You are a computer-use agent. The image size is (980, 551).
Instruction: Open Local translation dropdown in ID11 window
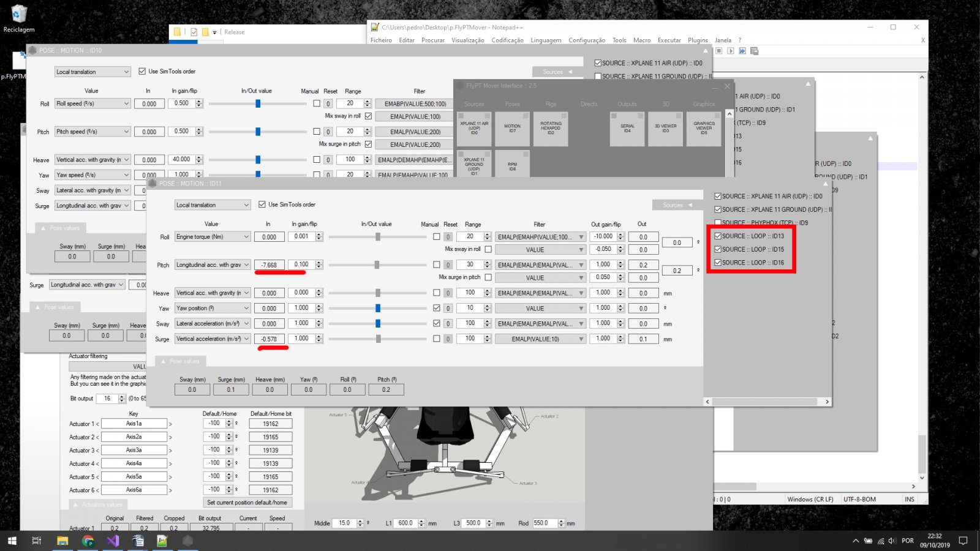tap(213, 205)
